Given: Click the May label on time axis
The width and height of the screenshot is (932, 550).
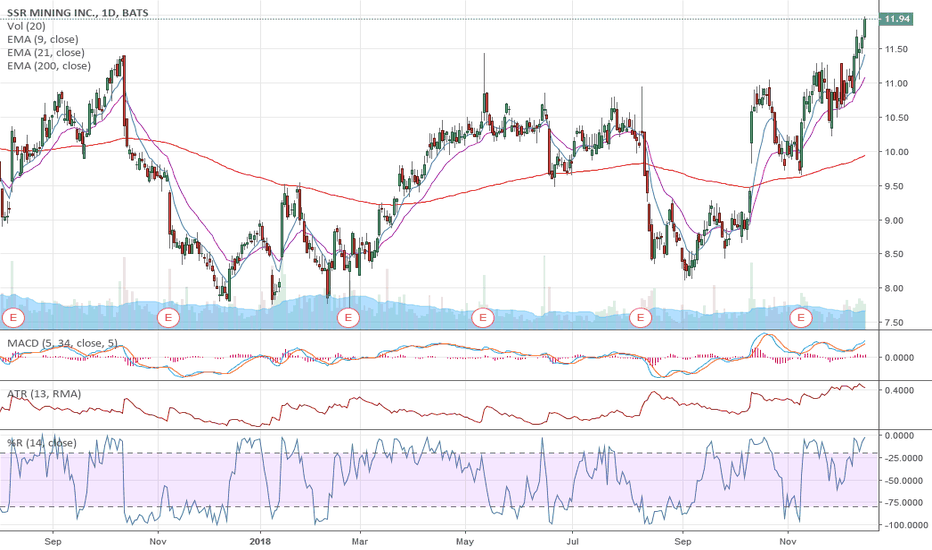Looking at the screenshot, I should 465,542.
